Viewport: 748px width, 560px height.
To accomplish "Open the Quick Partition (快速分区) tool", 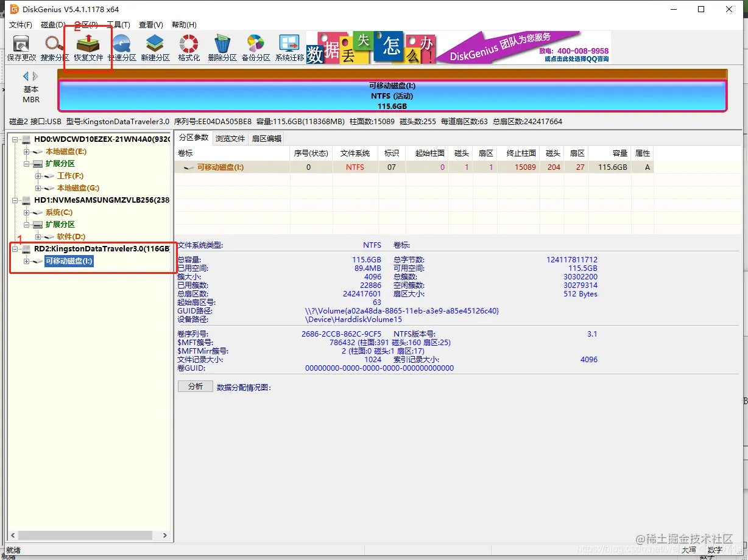I will pos(122,48).
